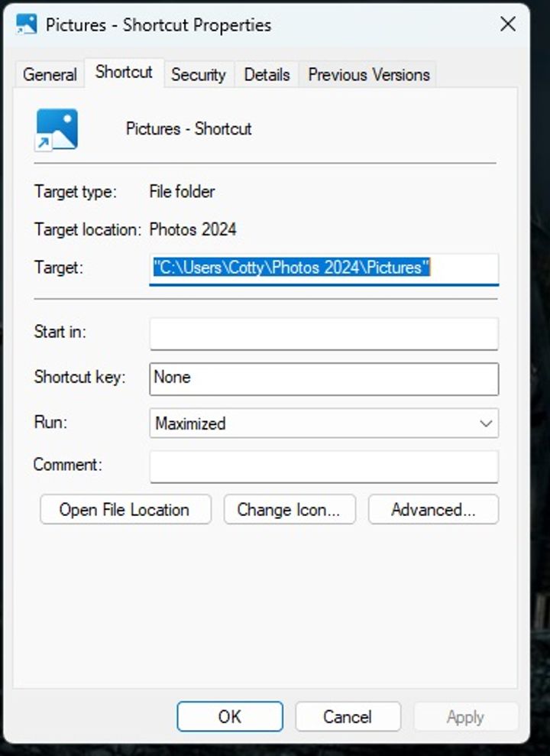550x756 pixels.
Task: Close the Shortcut Properties dialog
Action: click(x=508, y=24)
